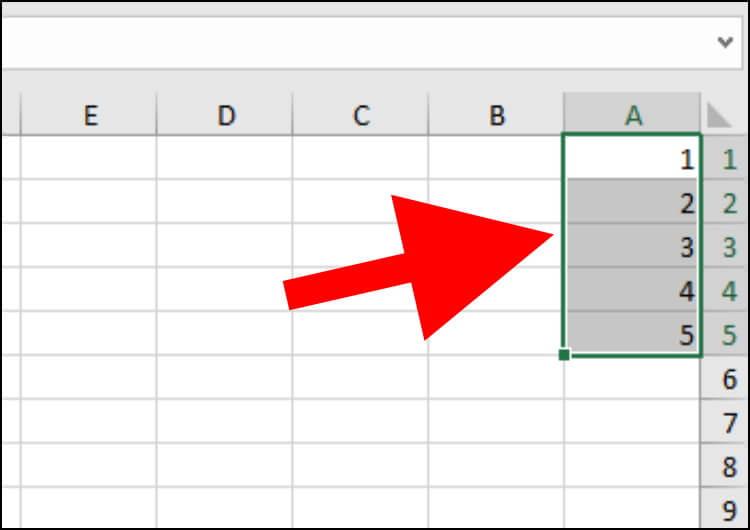Click cell A4 containing value 4
Viewport: 750px width, 530px height.
(x=632, y=290)
